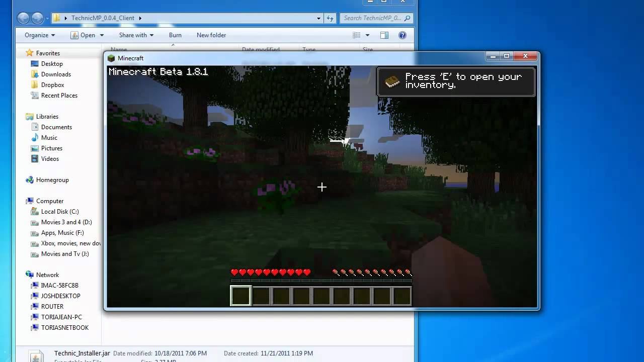The height and width of the screenshot is (362, 644).
Task: Select the first Minecraft hotbar slot
Action: [240, 296]
